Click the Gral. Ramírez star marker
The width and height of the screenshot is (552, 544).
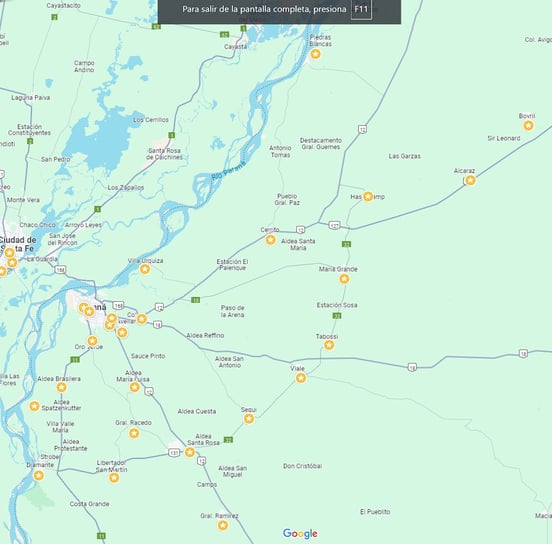pos(222,525)
